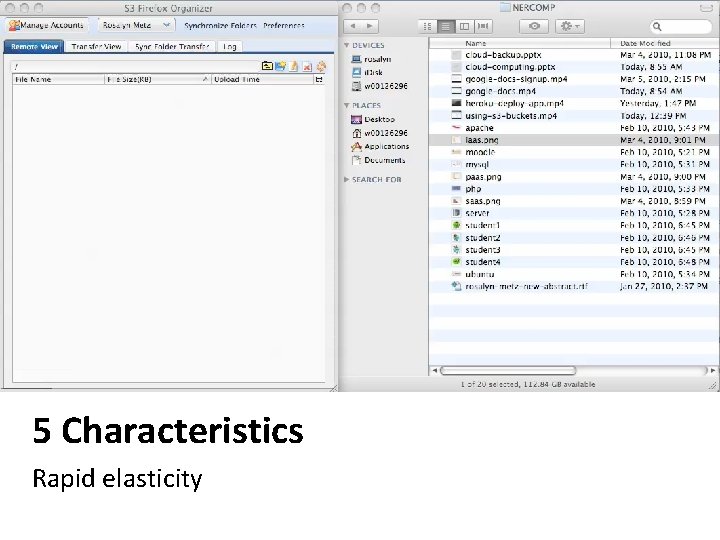Click the S3 path input field showing slash
Screen dimensions: 720x540
pyautogui.click(x=135, y=67)
